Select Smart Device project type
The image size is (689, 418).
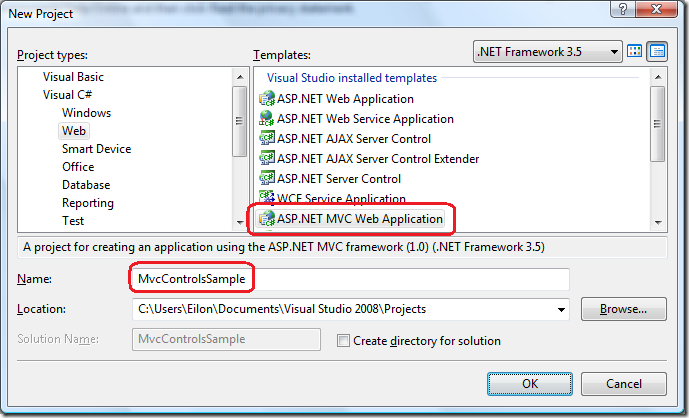click(x=96, y=149)
